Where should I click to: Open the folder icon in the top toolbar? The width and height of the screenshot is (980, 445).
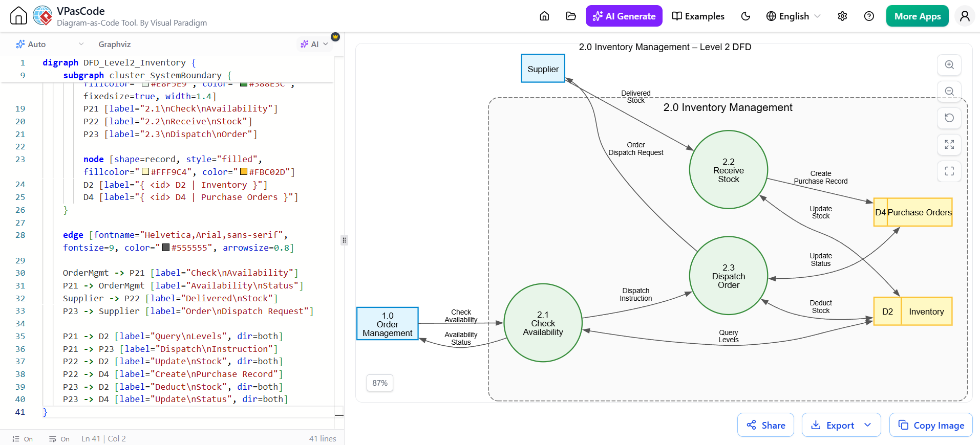pyautogui.click(x=571, y=16)
